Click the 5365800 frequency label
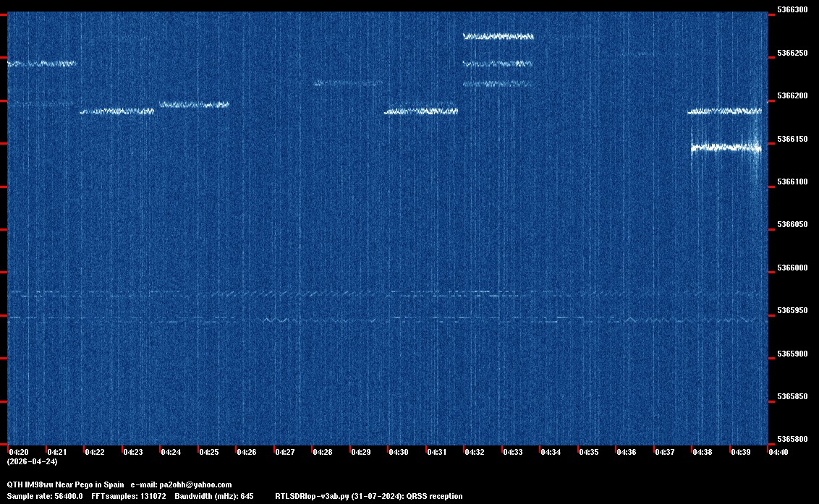Image resolution: width=819 pixels, height=504 pixels. click(792, 440)
